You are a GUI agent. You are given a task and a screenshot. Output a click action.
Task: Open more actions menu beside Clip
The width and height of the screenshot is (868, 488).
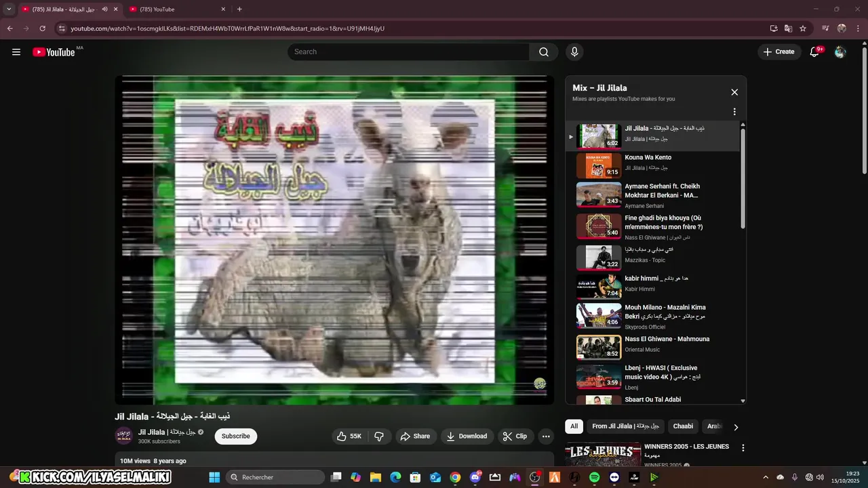pos(546,436)
